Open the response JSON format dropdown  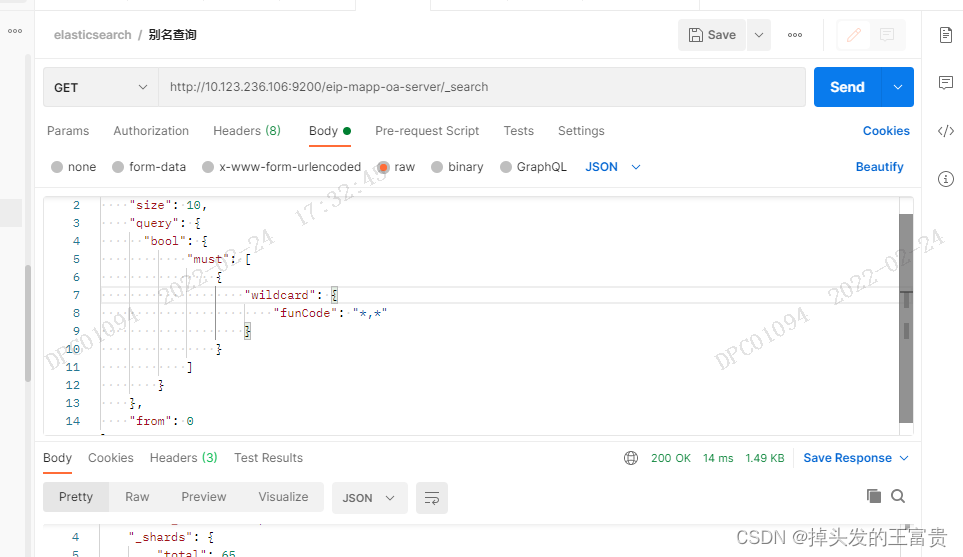pyautogui.click(x=370, y=498)
